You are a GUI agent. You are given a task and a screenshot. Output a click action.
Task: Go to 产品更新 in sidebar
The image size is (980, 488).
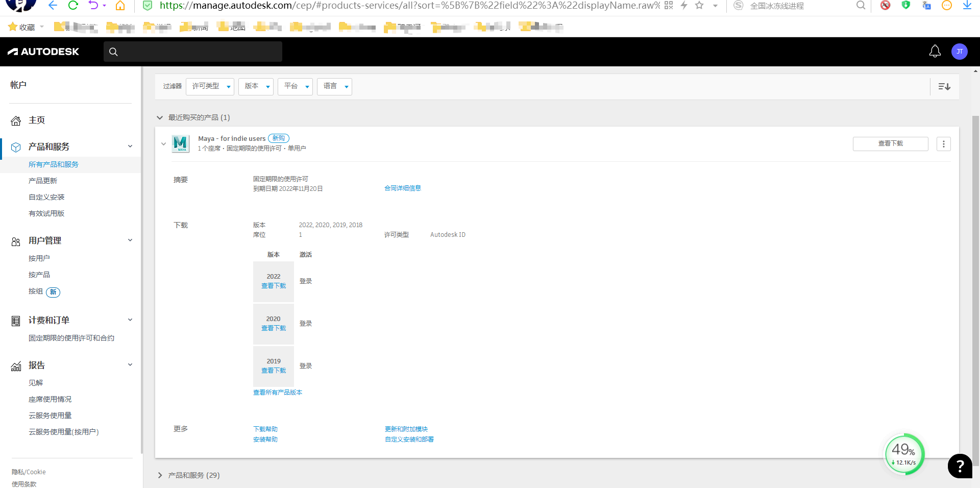click(x=43, y=181)
